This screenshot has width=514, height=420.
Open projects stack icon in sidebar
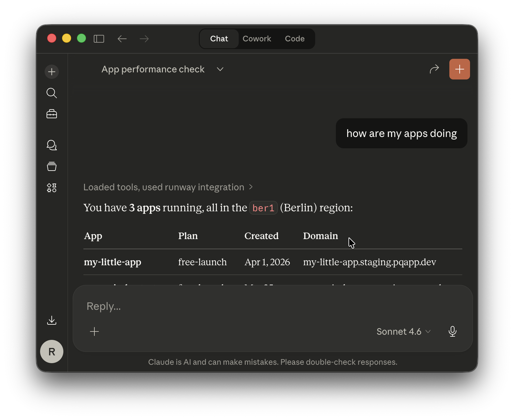pyautogui.click(x=52, y=166)
